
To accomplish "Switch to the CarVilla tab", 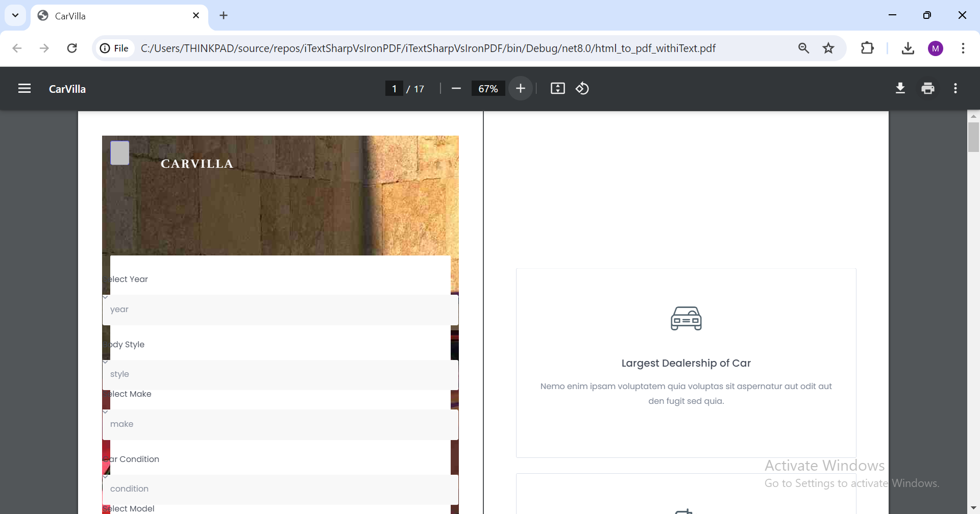I will pos(119,16).
